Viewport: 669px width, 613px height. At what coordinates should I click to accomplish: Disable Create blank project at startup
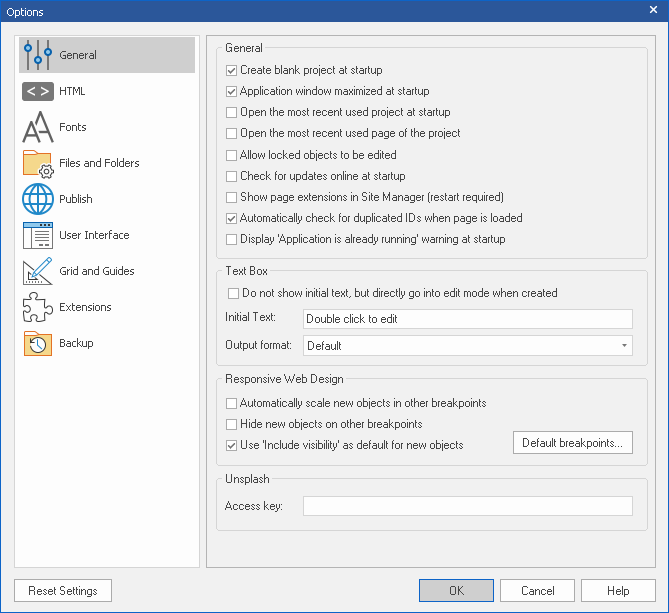232,71
